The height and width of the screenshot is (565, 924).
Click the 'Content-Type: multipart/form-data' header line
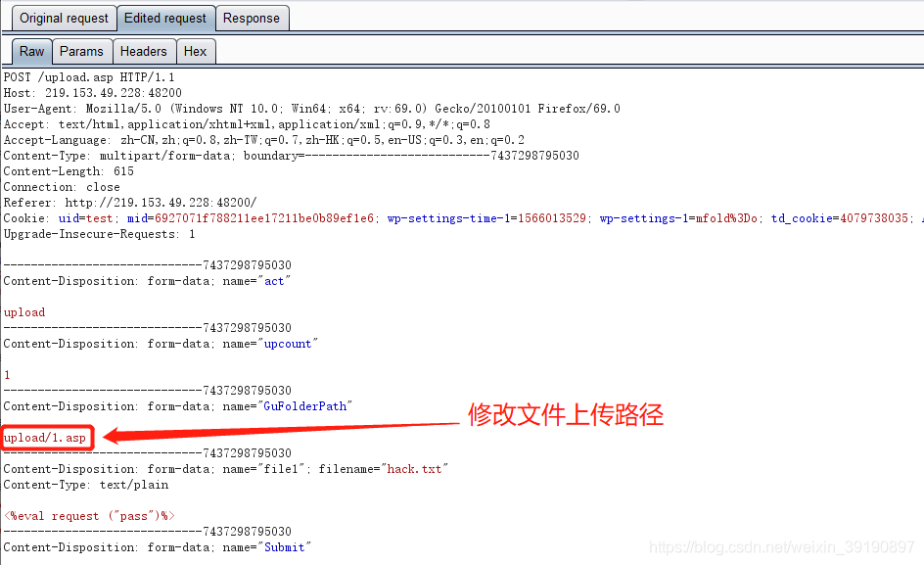coord(291,156)
